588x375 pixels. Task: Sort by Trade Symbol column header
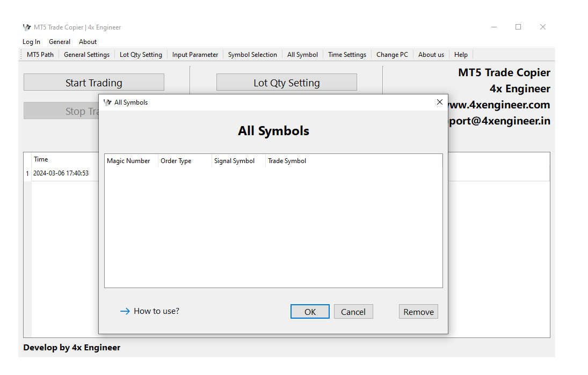[x=287, y=161]
